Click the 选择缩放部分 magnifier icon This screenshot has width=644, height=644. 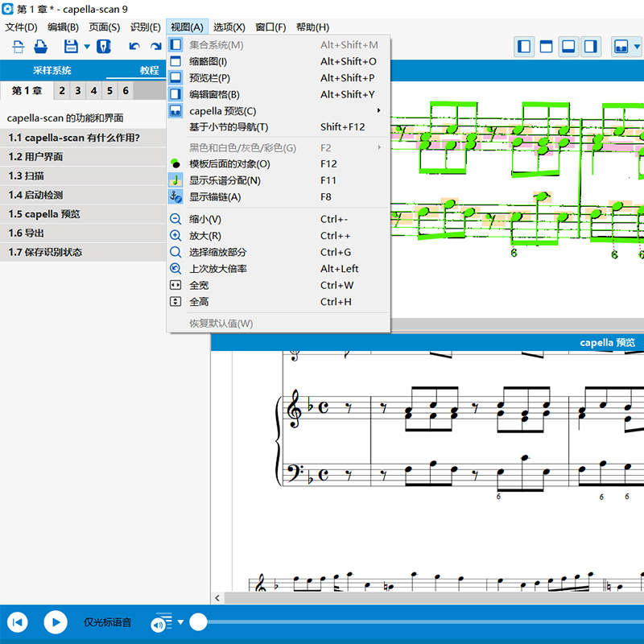tap(175, 252)
